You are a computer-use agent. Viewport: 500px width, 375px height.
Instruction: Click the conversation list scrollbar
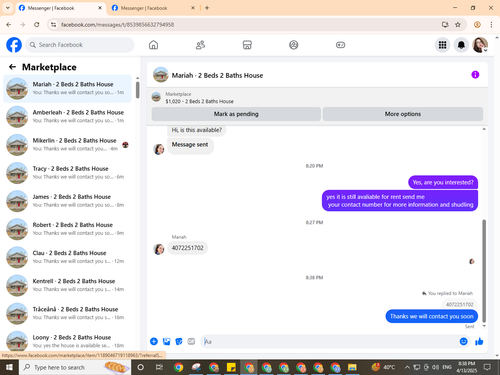[137, 90]
